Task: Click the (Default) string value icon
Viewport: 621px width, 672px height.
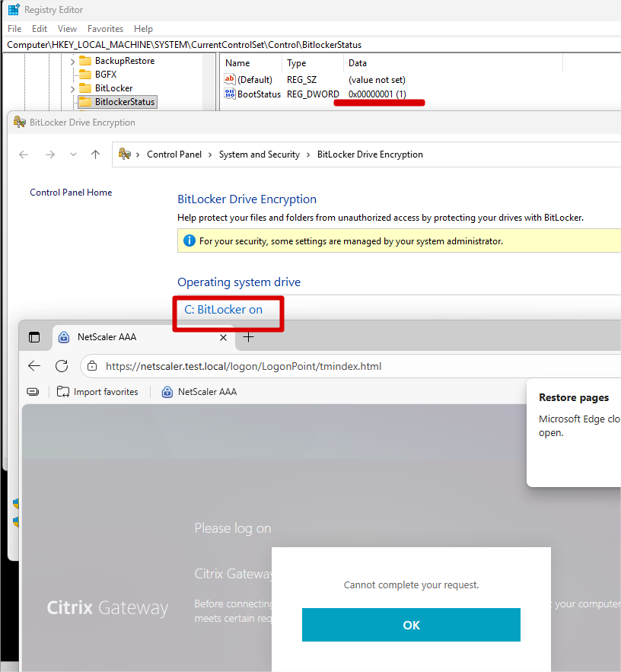Action: tap(230, 79)
